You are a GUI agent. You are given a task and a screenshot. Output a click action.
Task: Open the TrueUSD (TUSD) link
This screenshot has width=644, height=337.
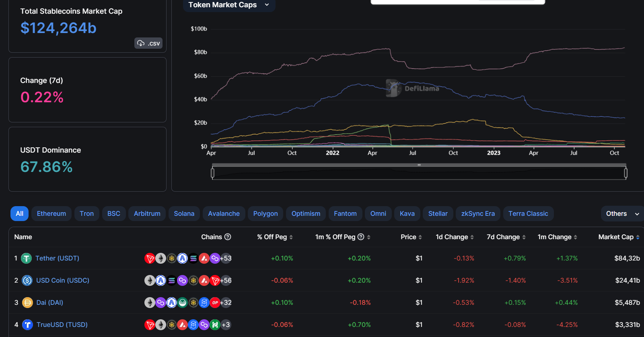point(62,325)
